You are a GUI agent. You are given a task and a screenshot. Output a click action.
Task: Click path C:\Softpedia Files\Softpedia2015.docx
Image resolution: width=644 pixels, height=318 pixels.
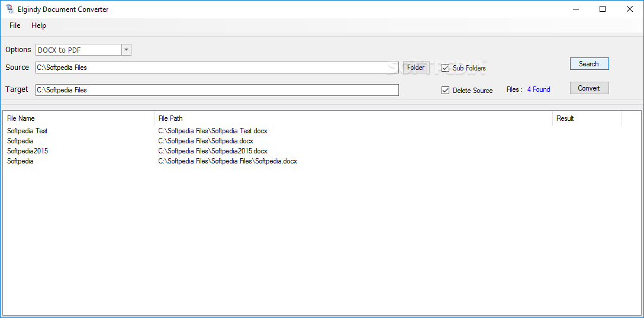(212, 151)
